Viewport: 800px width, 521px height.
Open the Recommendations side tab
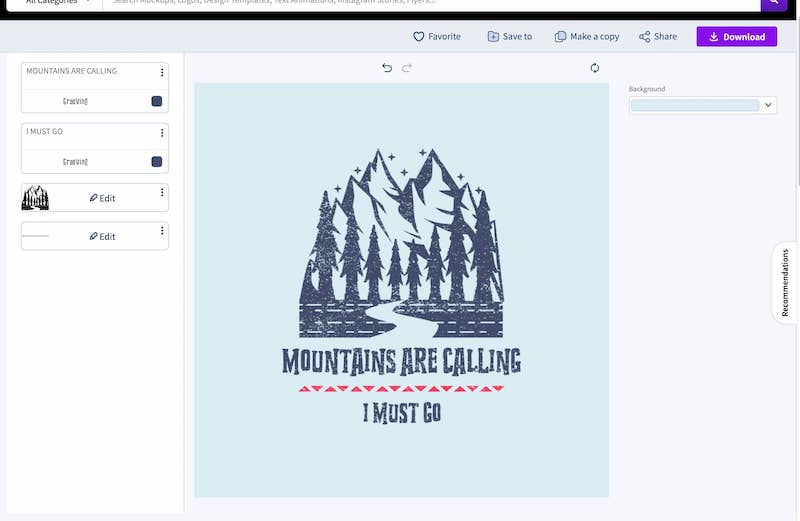[785, 283]
